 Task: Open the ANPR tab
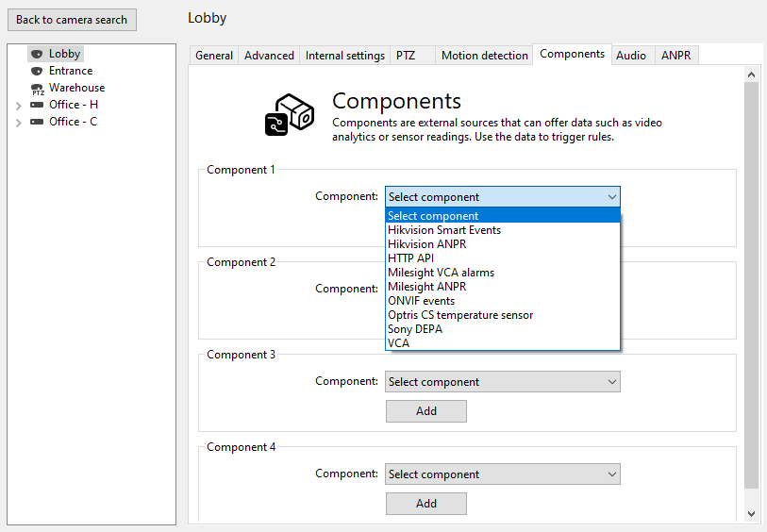676,56
